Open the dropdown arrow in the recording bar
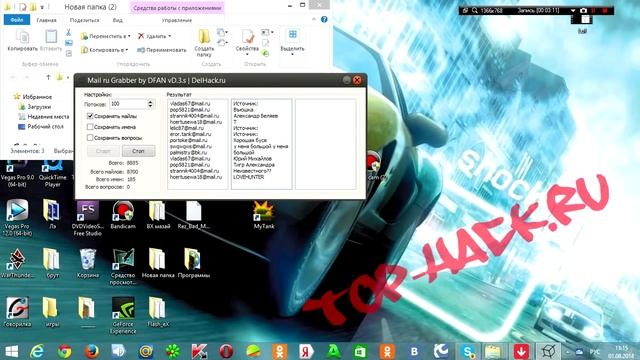The height and width of the screenshot is (360, 640). pos(573,11)
